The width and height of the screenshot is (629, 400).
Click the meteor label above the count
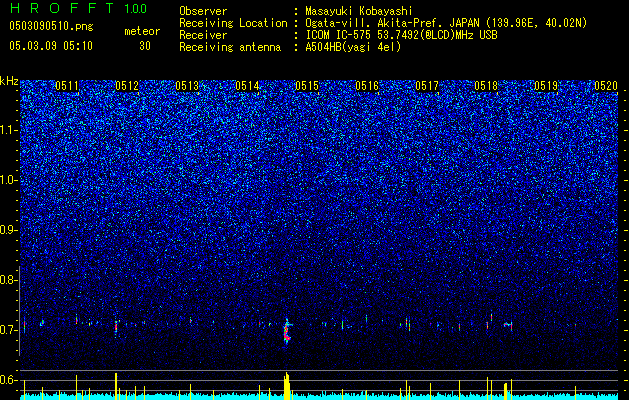click(x=142, y=31)
